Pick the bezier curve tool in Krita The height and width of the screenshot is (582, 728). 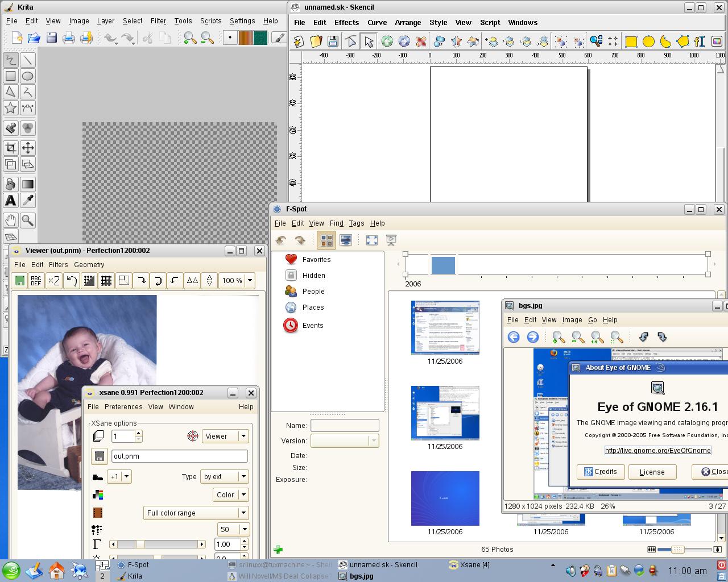[27, 108]
